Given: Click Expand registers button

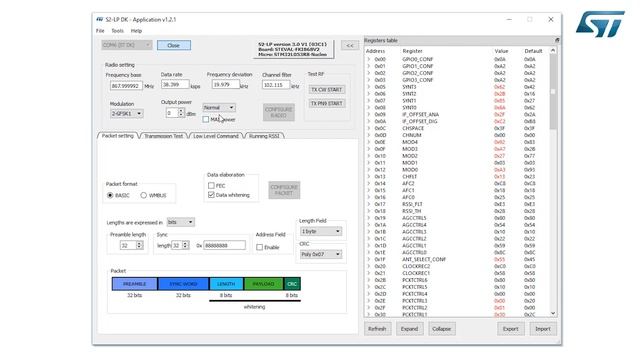Looking at the screenshot, I should pos(409,329).
